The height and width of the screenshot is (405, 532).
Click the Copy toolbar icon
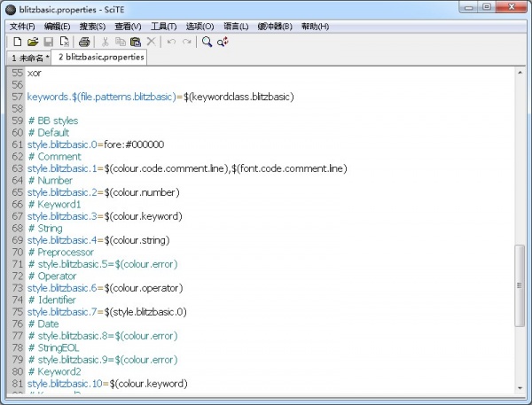pyautogui.click(x=120, y=42)
